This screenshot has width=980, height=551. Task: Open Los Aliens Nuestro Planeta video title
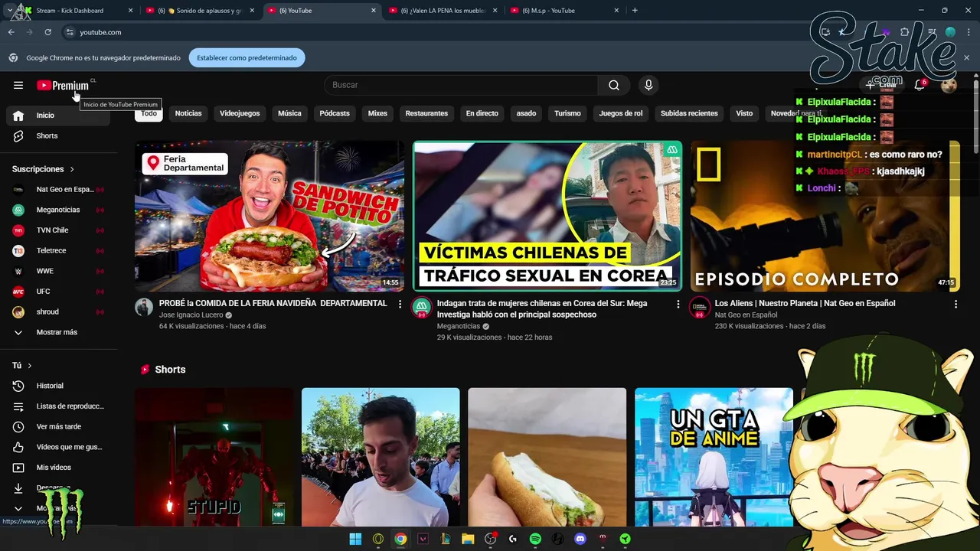[x=805, y=304]
